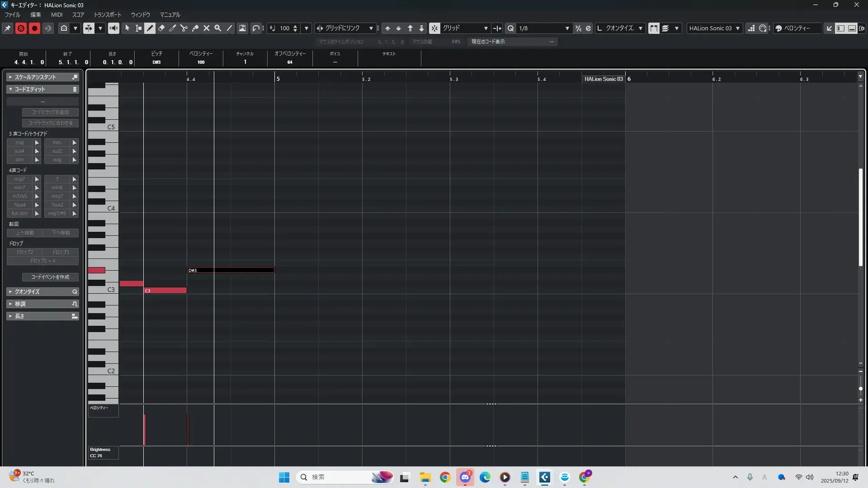Select the Draw pencil tool

click(x=150, y=28)
